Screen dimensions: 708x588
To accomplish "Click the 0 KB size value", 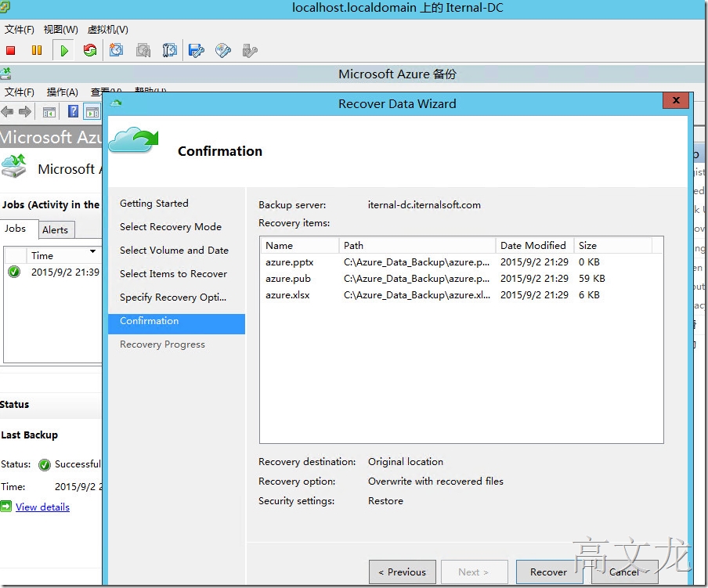I will coord(589,262).
